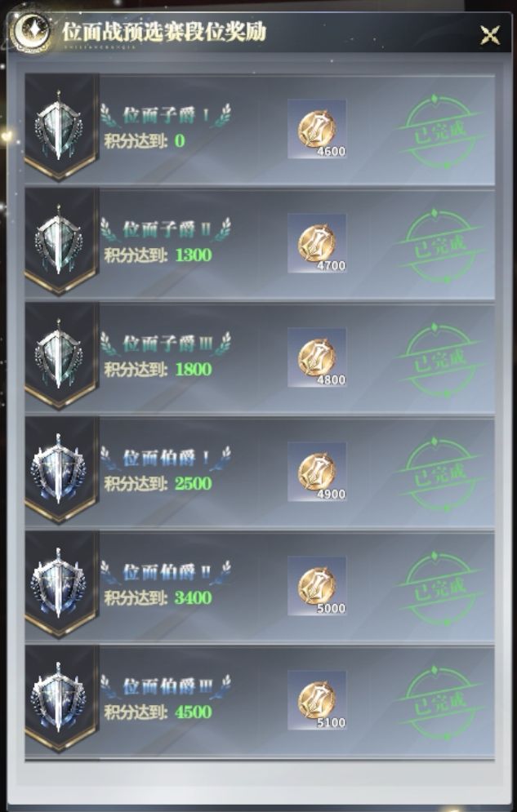Open the 5100 coin reward item
This screenshot has width=517, height=812.
317,700
